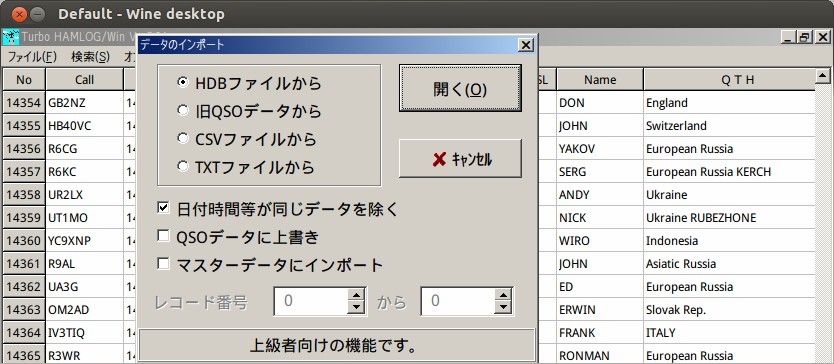Click the キャンセル button
This screenshot has width=834, height=364.
coord(460,159)
